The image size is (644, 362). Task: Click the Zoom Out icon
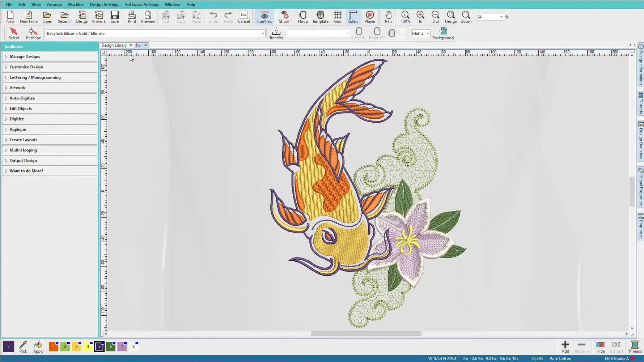436,17
